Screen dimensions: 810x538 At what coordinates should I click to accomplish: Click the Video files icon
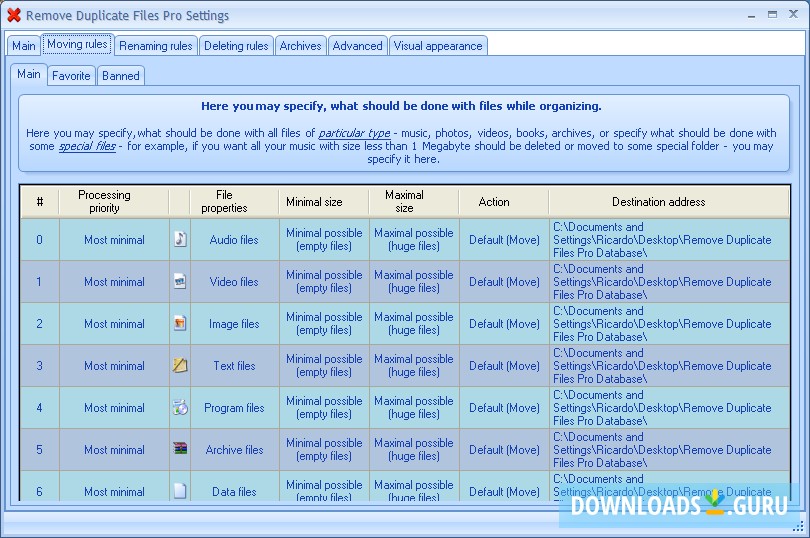click(x=180, y=282)
